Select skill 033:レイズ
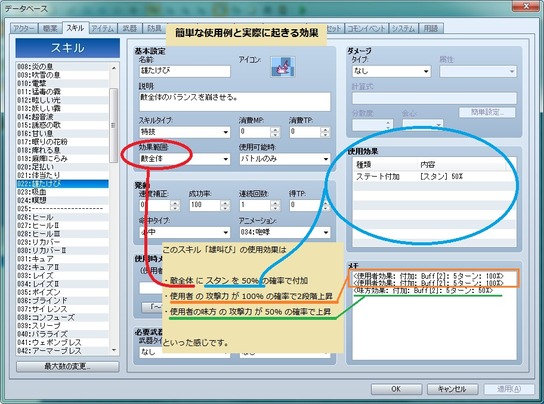The height and width of the screenshot is (404, 544). click(x=62, y=276)
